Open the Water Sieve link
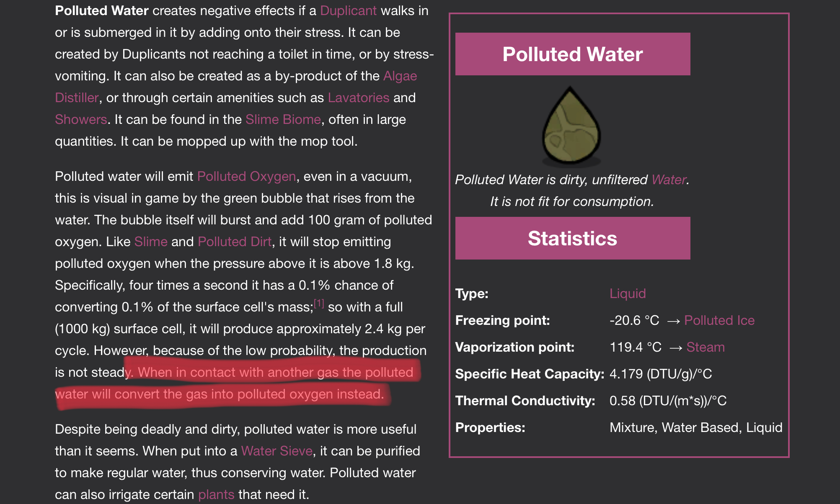 (x=277, y=451)
